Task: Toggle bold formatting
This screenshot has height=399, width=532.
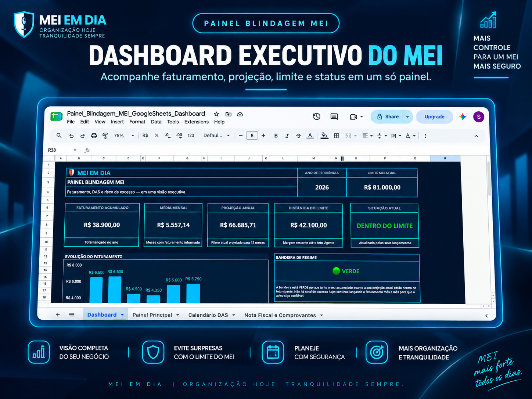Action: 276,136
